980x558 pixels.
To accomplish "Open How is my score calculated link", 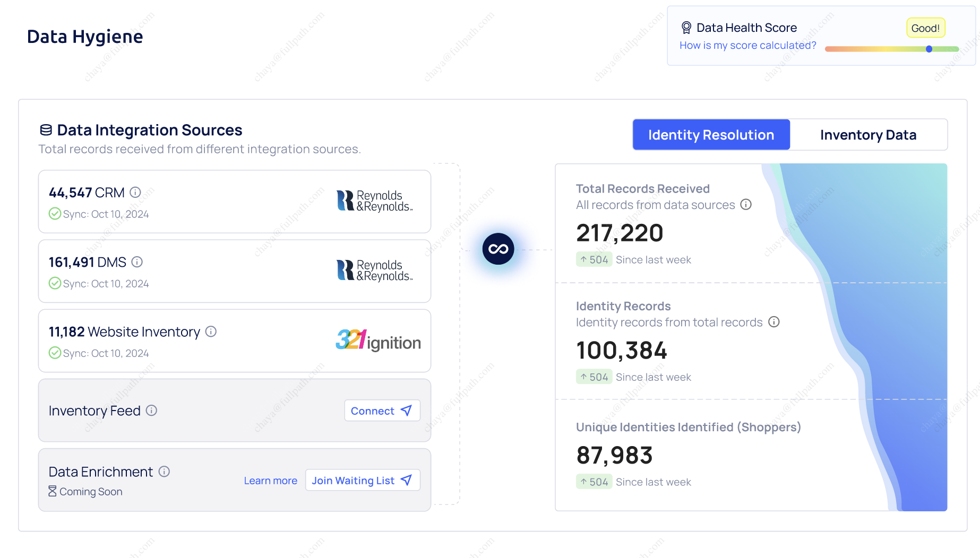I will [x=747, y=46].
